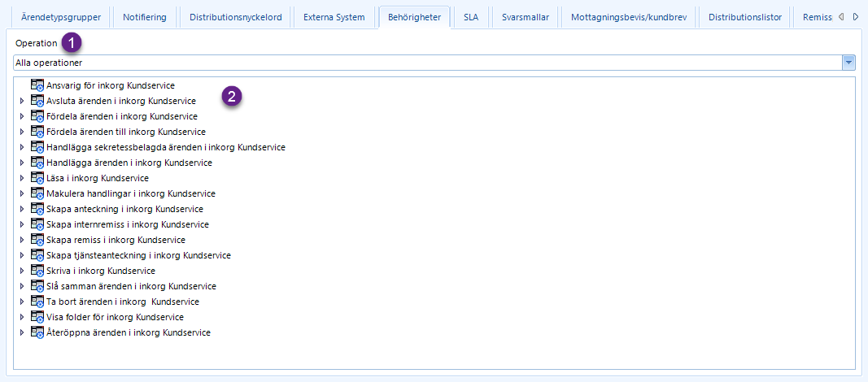The width and height of the screenshot is (868, 382).
Task: Select Läsa i inkorg Kundservice text
Action: click(x=98, y=179)
